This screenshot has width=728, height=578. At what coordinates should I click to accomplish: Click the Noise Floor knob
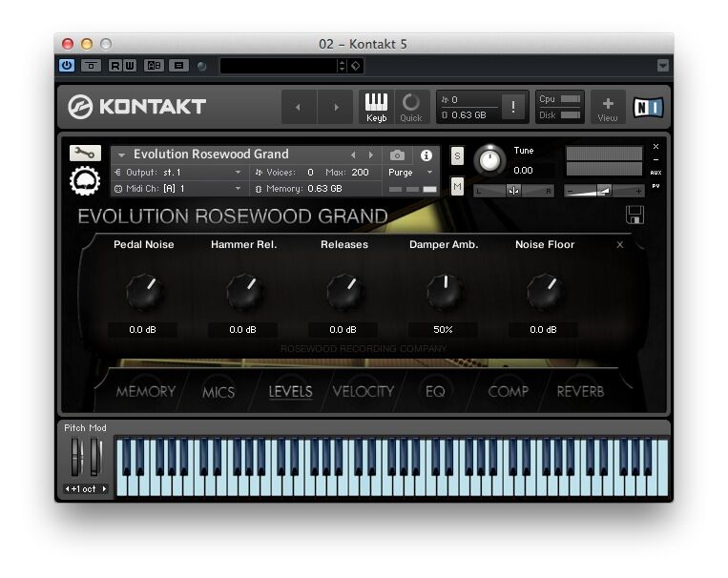[545, 293]
